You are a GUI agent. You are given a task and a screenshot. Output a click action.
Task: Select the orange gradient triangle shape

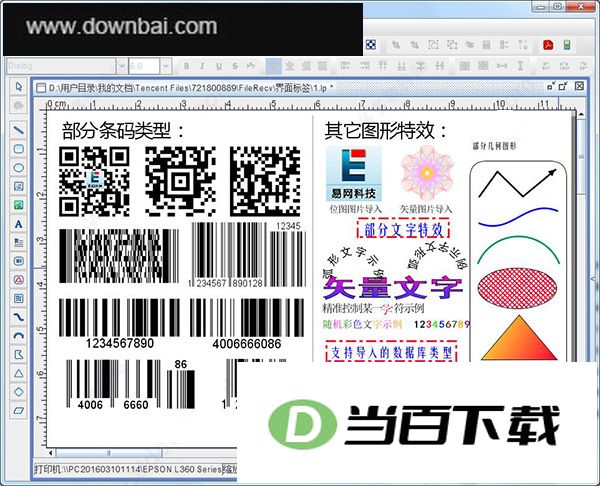[519, 338]
